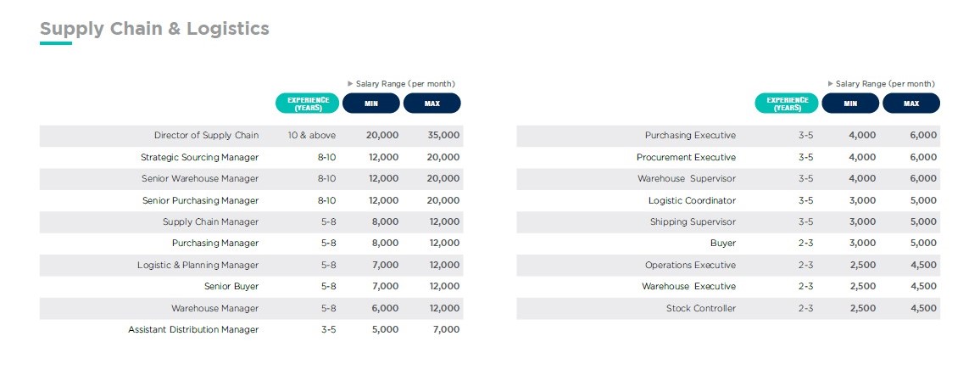Image resolution: width=980 pixels, height=381 pixels.
Task: Click the left table MIN header pill
Action: (371, 104)
